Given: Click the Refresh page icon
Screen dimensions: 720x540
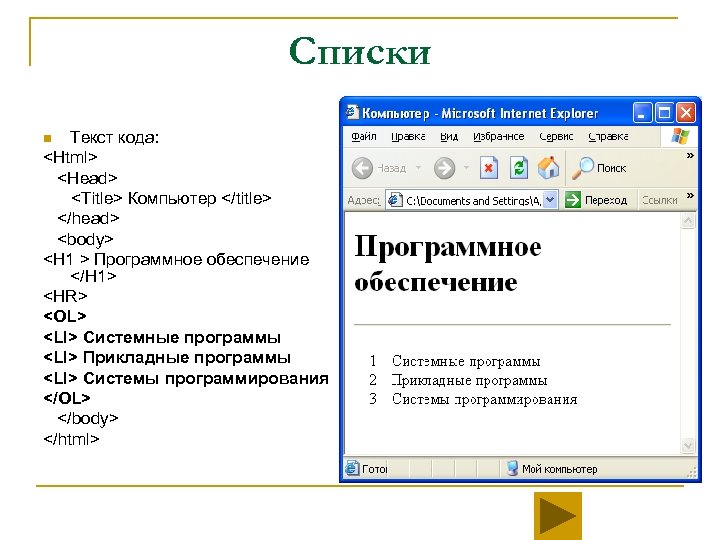Looking at the screenshot, I should (x=519, y=168).
